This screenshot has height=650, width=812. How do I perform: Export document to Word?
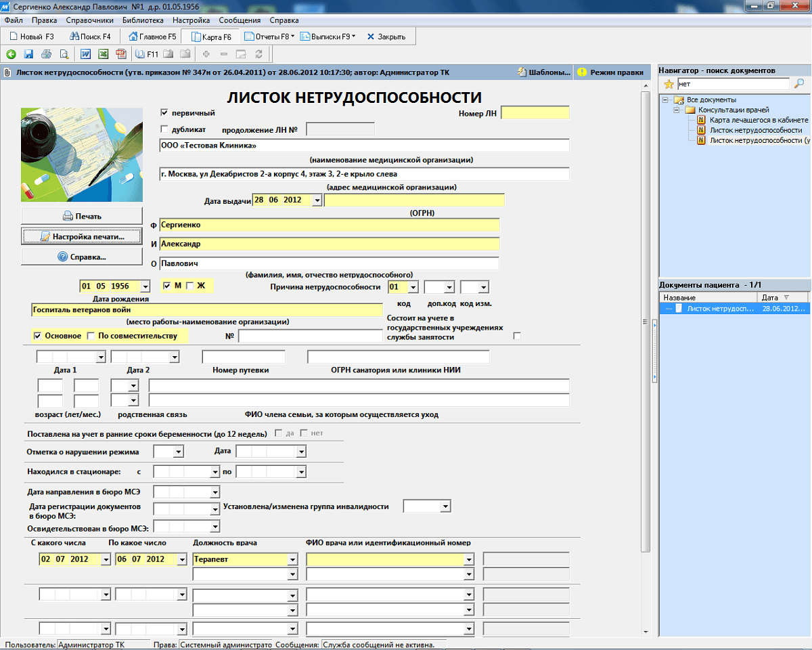86,54
